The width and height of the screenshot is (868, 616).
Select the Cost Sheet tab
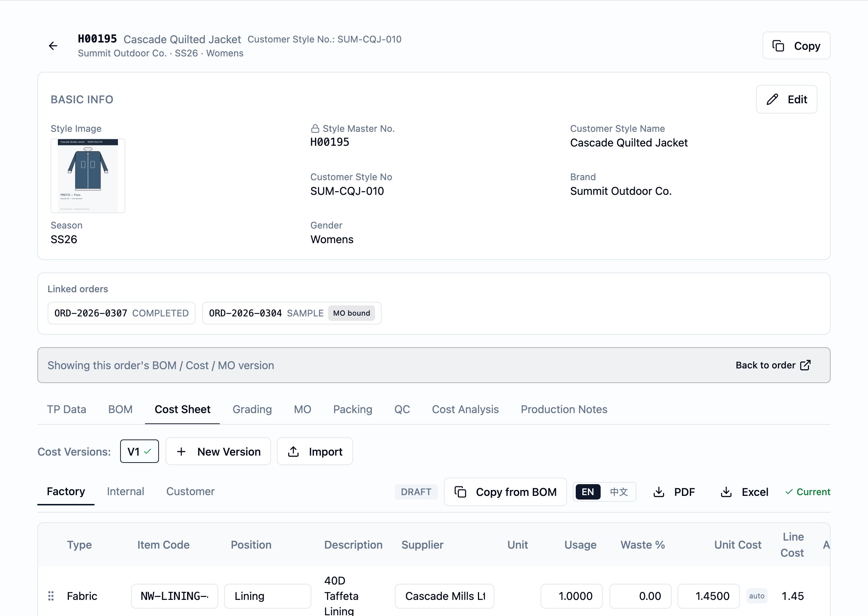click(x=182, y=409)
